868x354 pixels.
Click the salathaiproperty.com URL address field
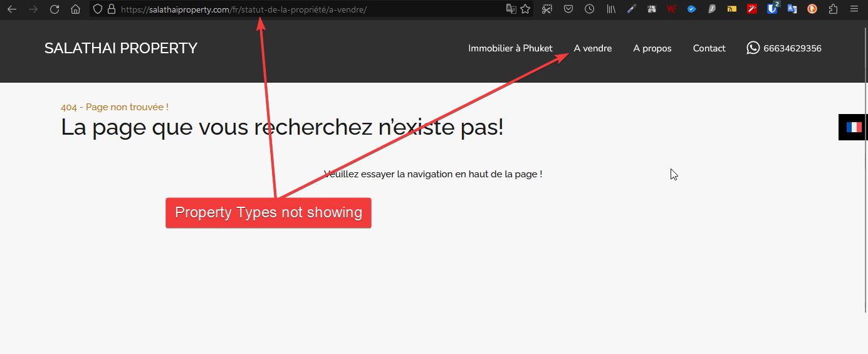pyautogui.click(x=310, y=9)
